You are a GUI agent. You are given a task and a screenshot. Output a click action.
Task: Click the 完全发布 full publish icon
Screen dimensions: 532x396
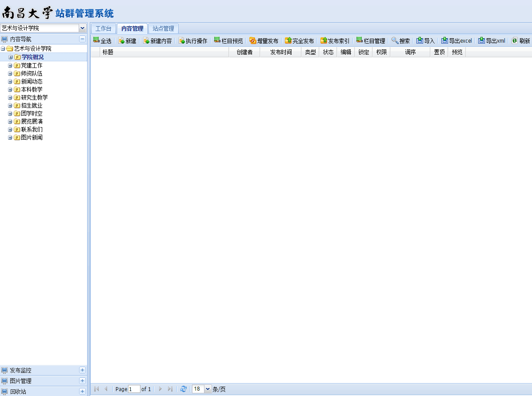(x=288, y=40)
